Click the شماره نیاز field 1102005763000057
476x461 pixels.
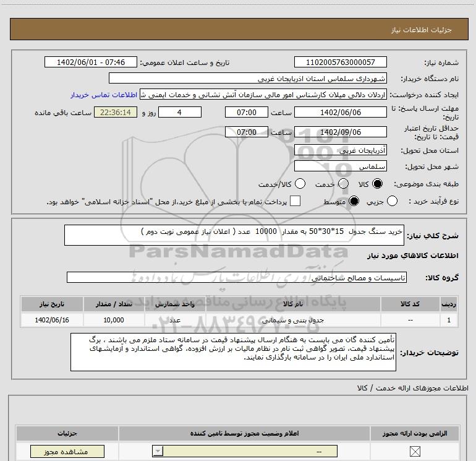point(340,62)
